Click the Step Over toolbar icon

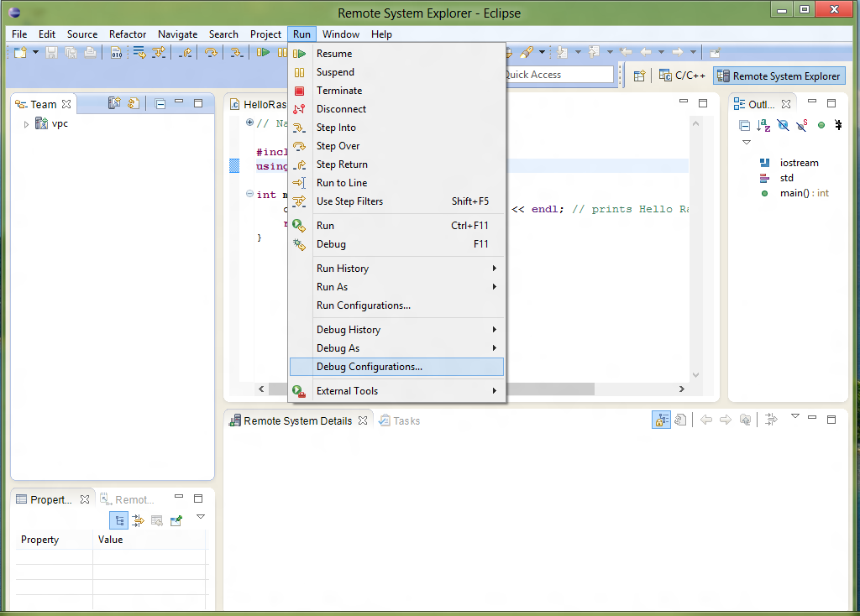pos(211,53)
